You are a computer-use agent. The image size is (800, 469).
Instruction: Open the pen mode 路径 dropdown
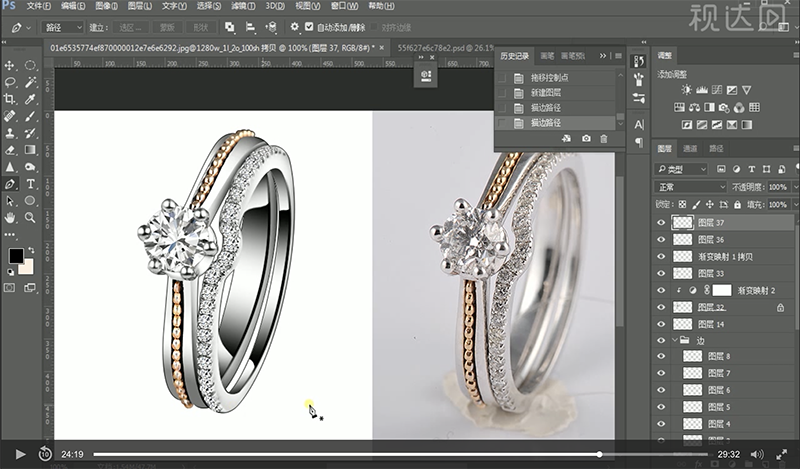[x=62, y=27]
